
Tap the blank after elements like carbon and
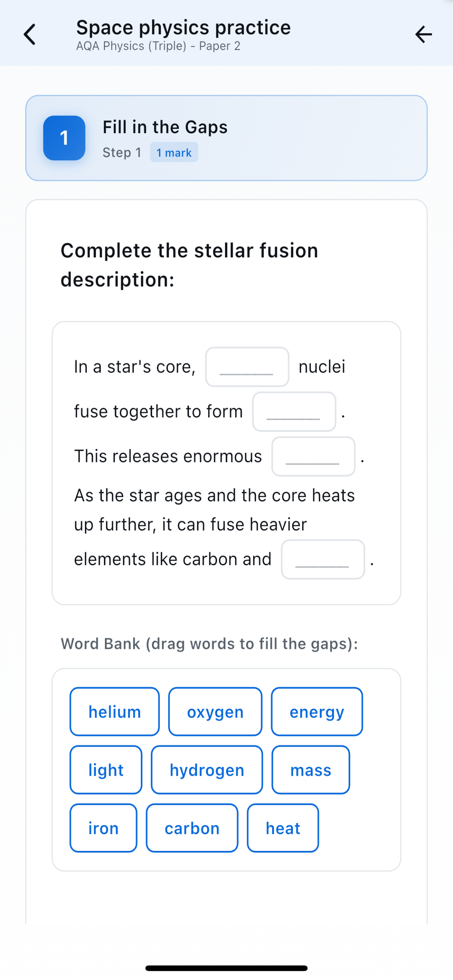[x=322, y=560]
